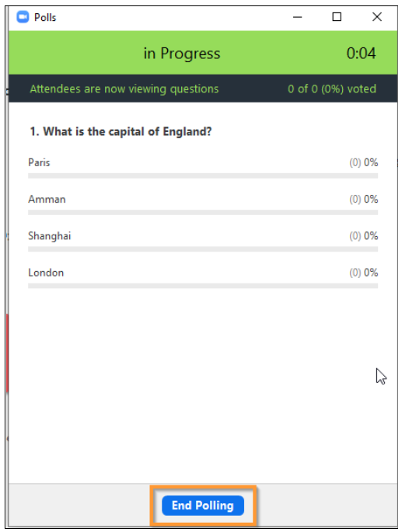The height and width of the screenshot is (532, 402).
Task: Select the Paris answer option
Action: tap(39, 162)
